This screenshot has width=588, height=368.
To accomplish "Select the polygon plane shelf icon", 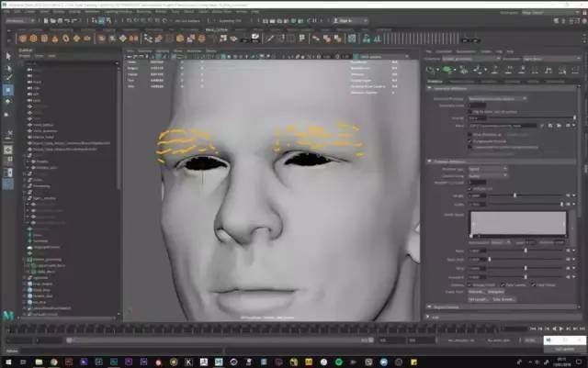I will coord(76,39).
